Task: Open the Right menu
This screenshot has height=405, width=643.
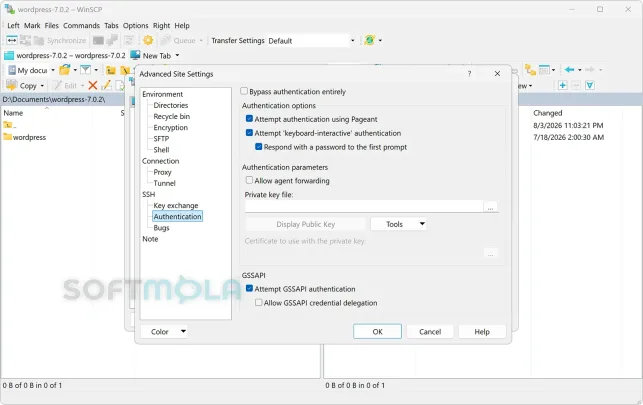Action: [161, 25]
